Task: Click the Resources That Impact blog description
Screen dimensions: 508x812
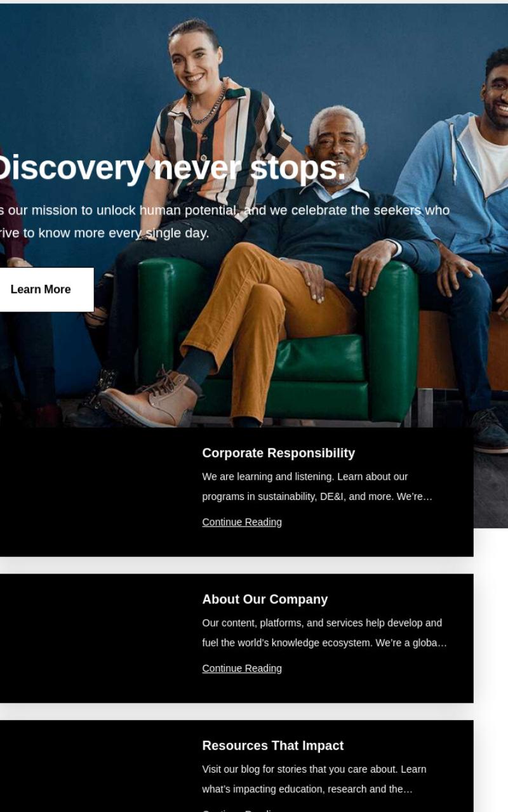Action: pos(314,779)
